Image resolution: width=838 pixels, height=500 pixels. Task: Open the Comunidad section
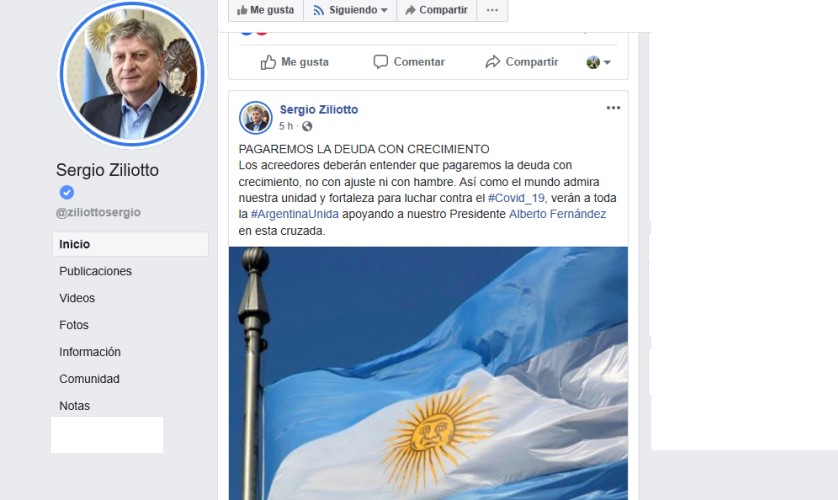[x=89, y=379]
